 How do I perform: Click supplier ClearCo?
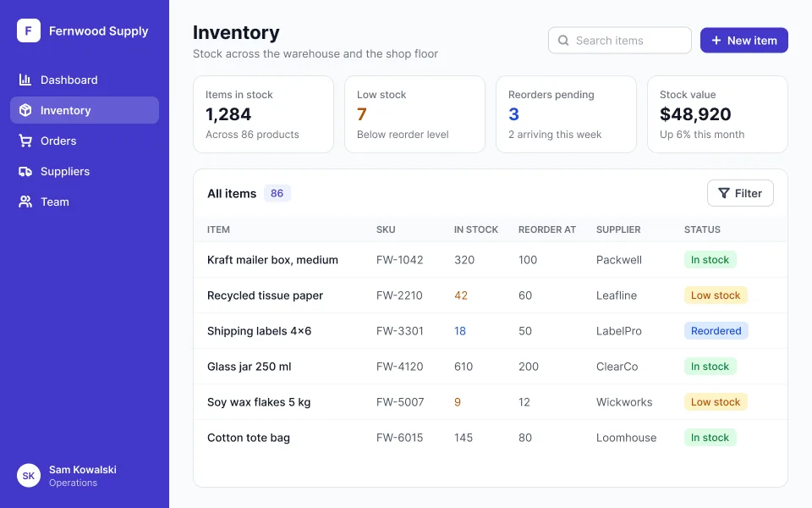617,367
